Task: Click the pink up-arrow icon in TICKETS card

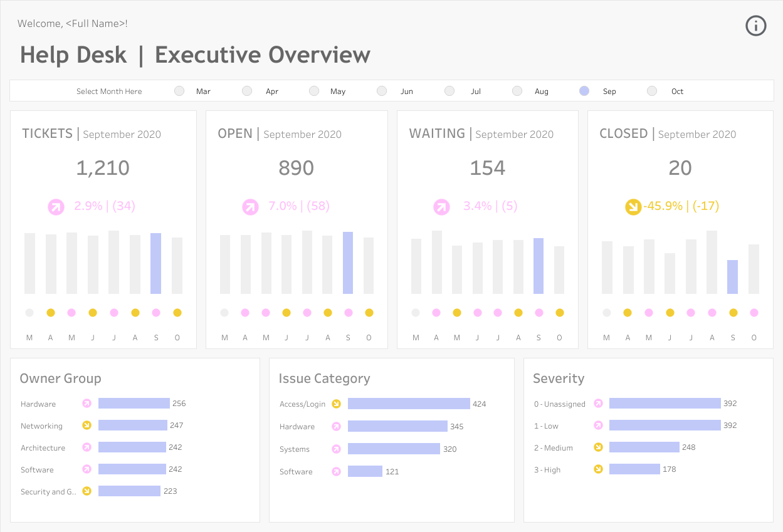Action: tap(56, 207)
